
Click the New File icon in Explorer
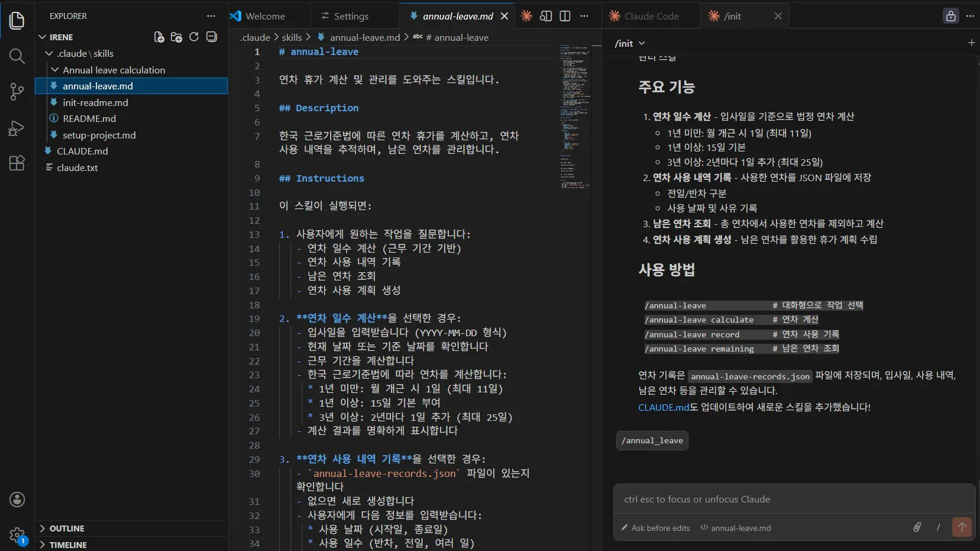pos(159,37)
